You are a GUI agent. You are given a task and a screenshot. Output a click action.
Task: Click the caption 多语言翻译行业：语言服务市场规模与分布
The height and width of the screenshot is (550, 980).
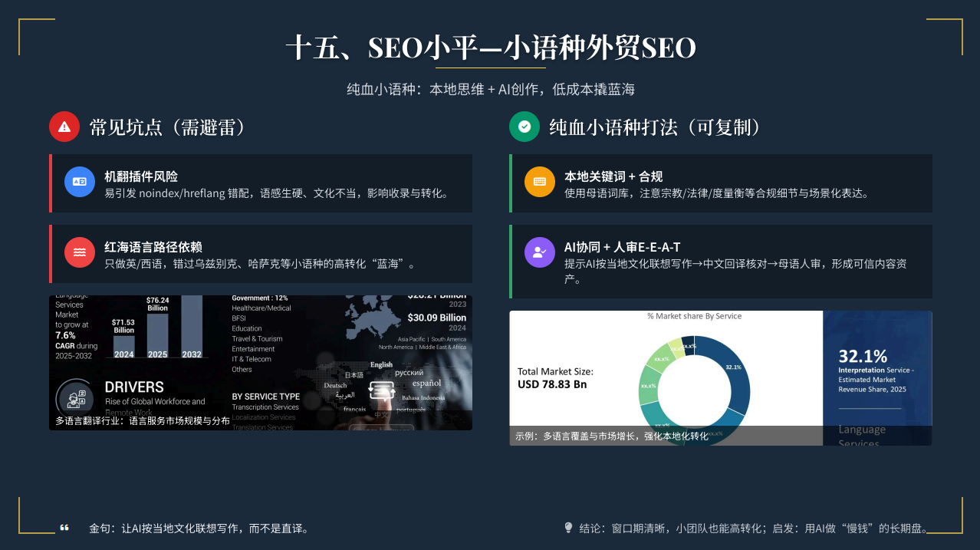pos(143,421)
